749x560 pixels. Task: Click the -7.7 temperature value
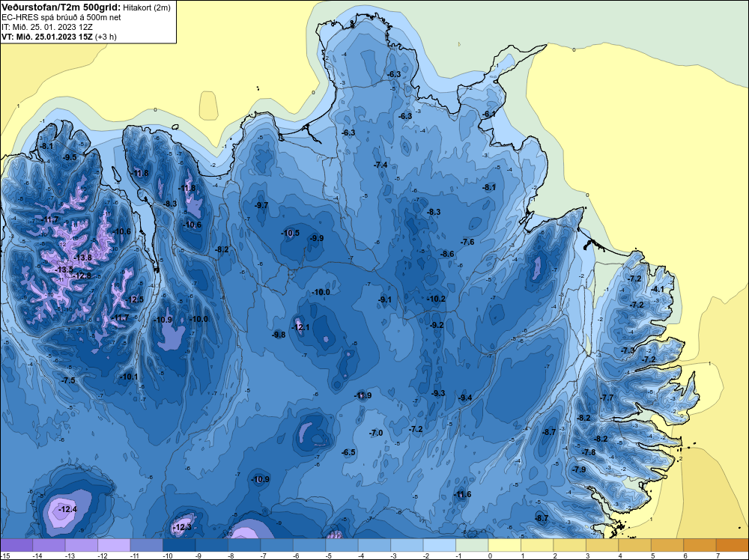(x=607, y=398)
